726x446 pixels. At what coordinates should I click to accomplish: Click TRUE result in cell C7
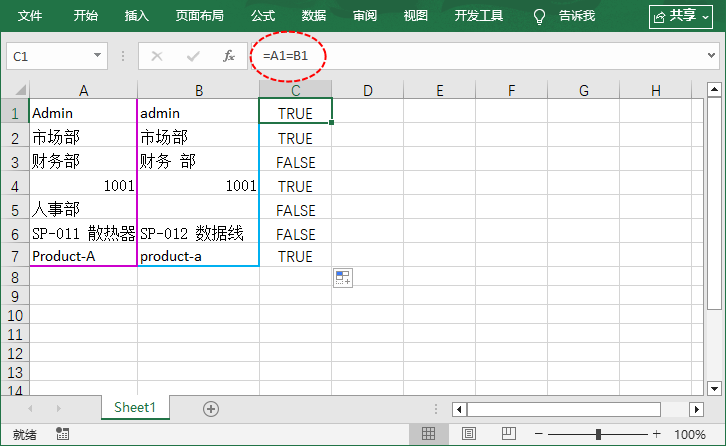tap(295, 256)
